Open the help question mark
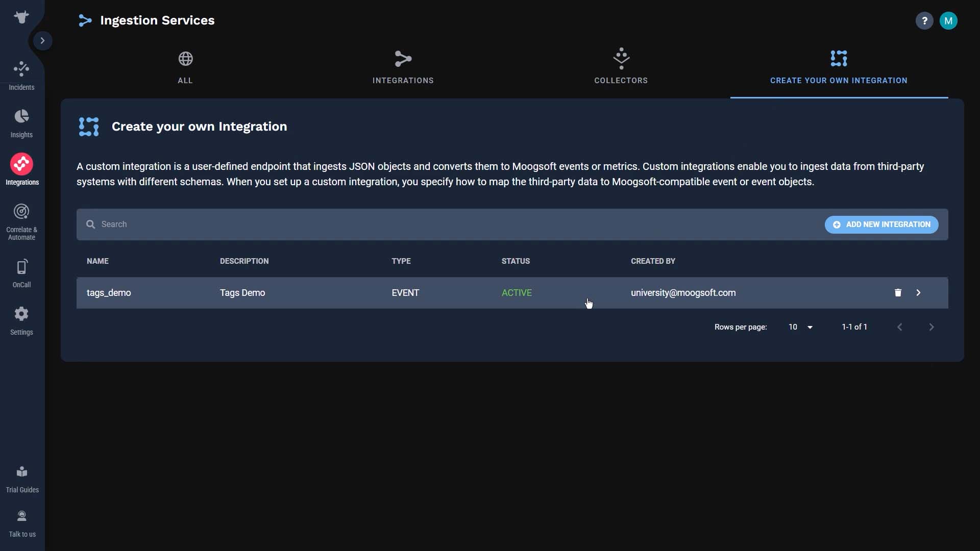The image size is (980, 551). pos(924,21)
